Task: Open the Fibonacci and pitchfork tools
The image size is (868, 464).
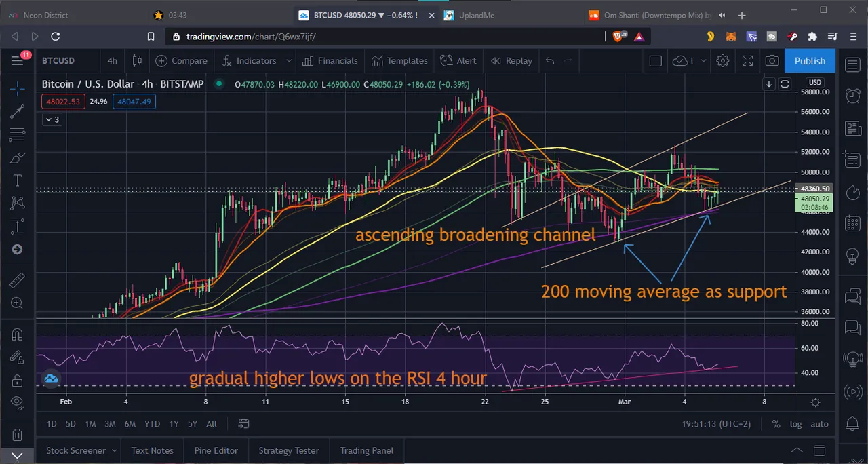Action: pyautogui.click(x=18, y=134)
